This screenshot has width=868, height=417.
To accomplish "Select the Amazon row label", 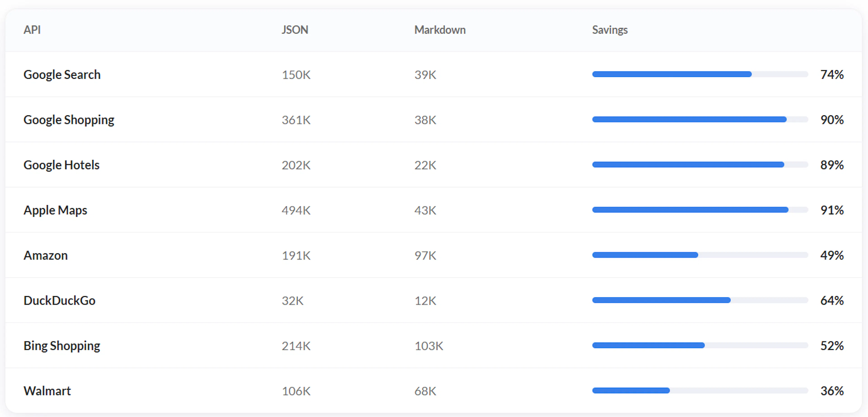I will click(x=45, y=255).
